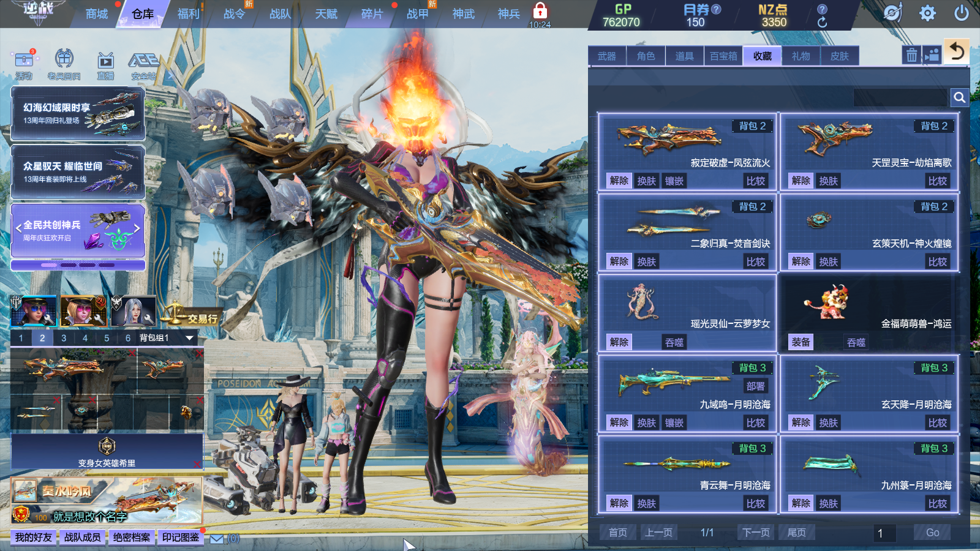Select the blonde character portrait

pos(84,310)
